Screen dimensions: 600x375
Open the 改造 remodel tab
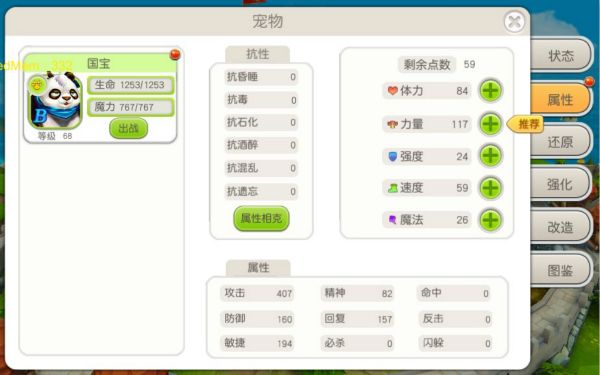pos(560,227)
